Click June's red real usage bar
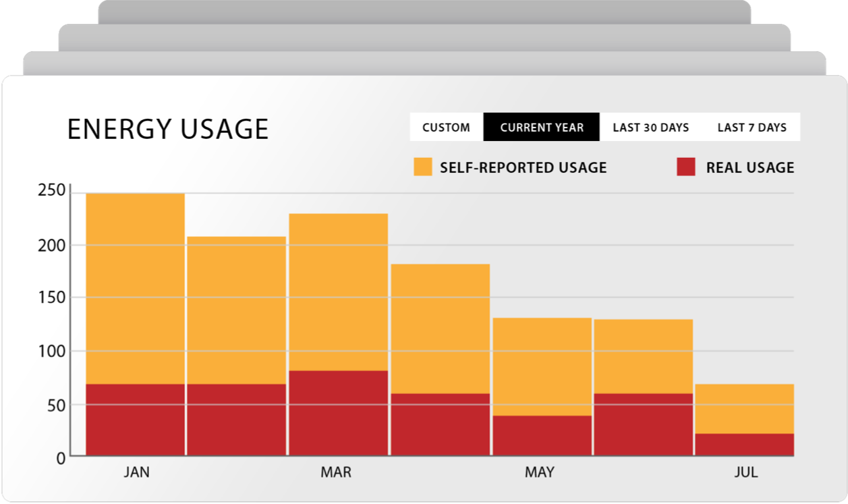 tap(643, 424)
